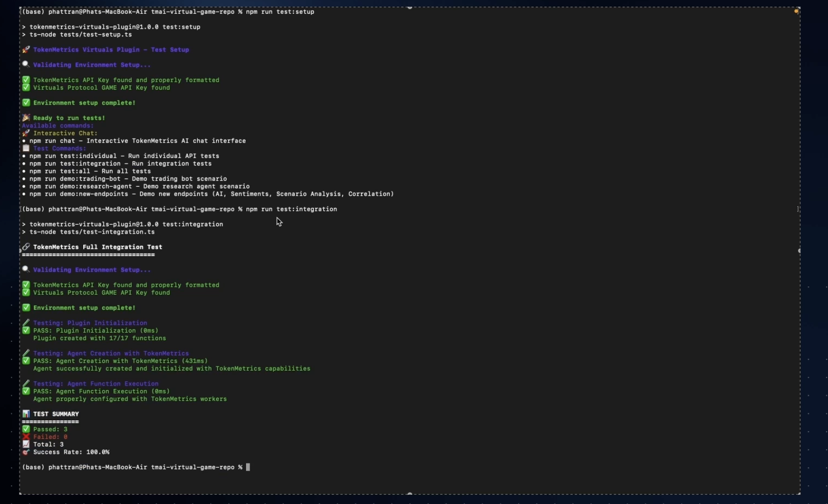The height and width of the screenshot is (504, 828).
Task: Toggle the orange recording dot in top-right corner
Action: (x=796, y=10)
